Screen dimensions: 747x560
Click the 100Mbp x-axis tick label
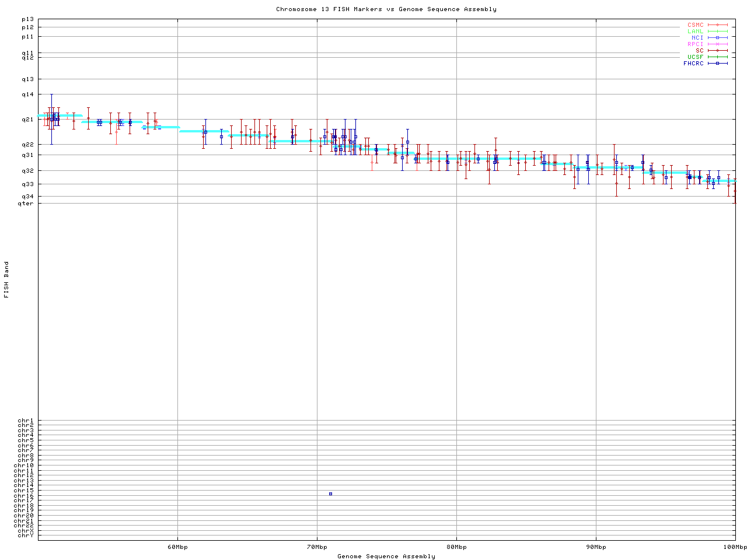point(735,547)
